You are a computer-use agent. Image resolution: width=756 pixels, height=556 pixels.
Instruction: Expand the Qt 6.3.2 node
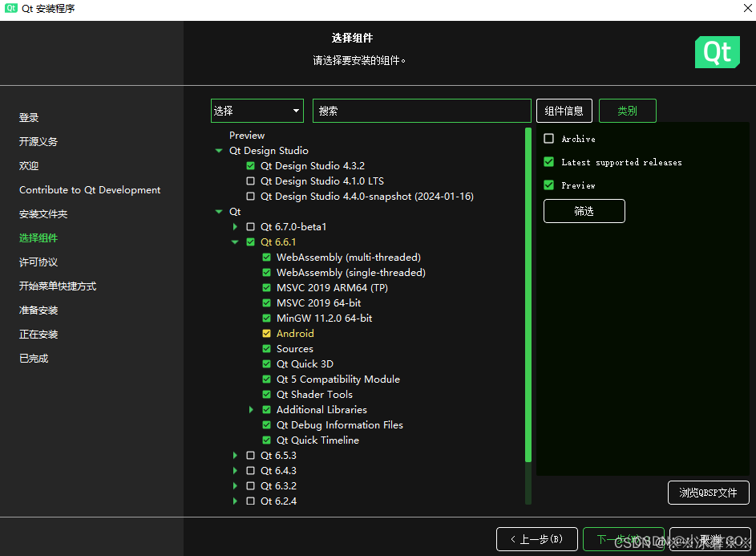click(x=235, y=486)
